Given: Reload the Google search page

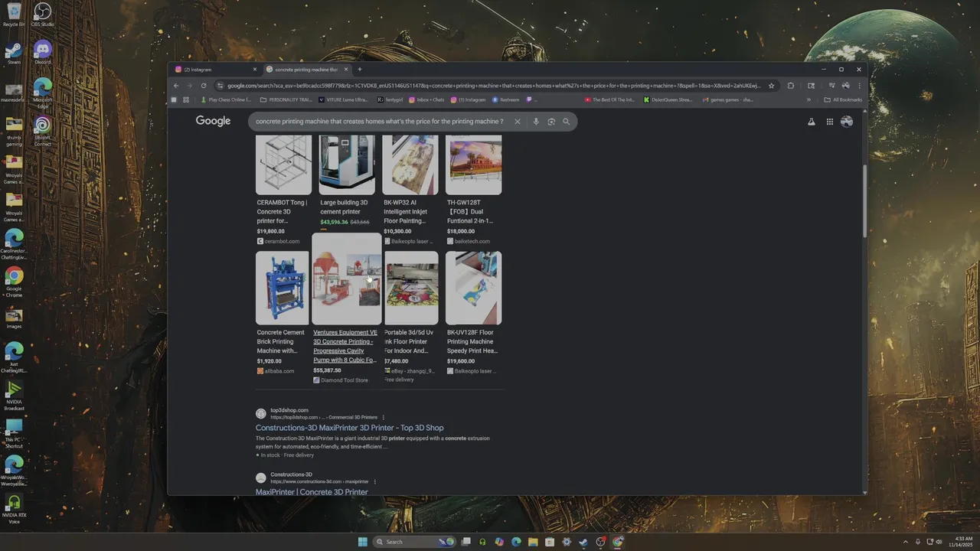Looking at the screenshot, I should tap(204, 86).
